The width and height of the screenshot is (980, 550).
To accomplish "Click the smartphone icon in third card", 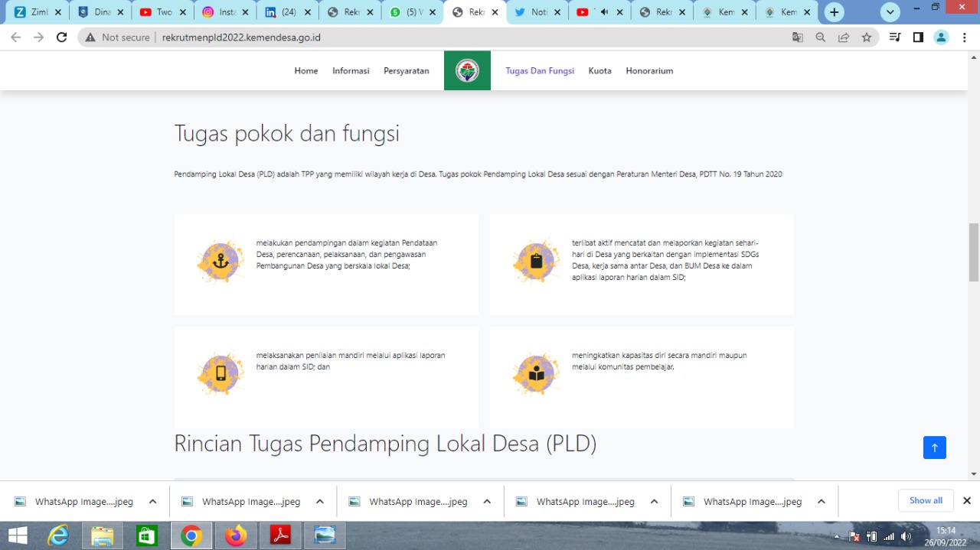I will pyautogui.click(x=220, y=374).
